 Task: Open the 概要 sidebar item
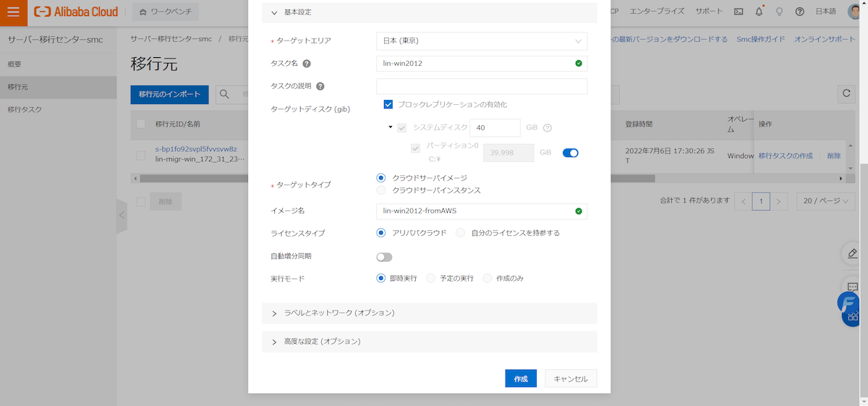[14, 64]
